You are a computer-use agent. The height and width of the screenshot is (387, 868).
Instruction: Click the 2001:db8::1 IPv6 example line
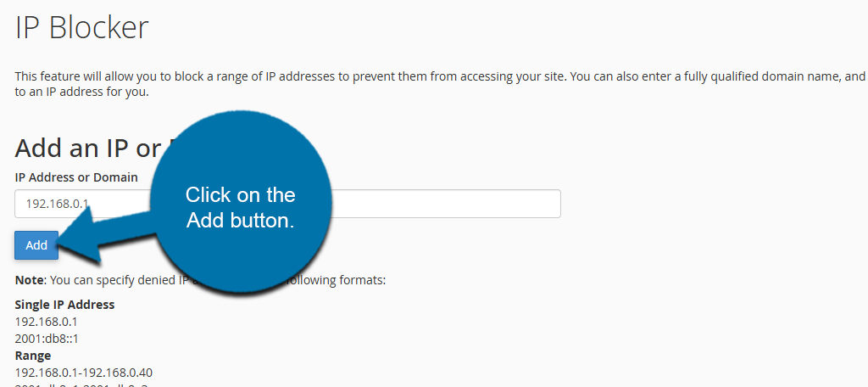pos(46,339)
